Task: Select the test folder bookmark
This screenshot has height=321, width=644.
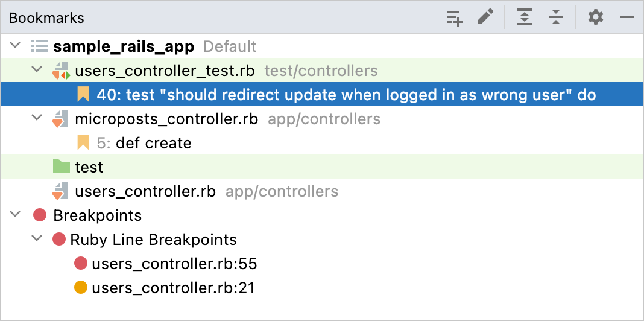Action: click(x=89, y=167)
